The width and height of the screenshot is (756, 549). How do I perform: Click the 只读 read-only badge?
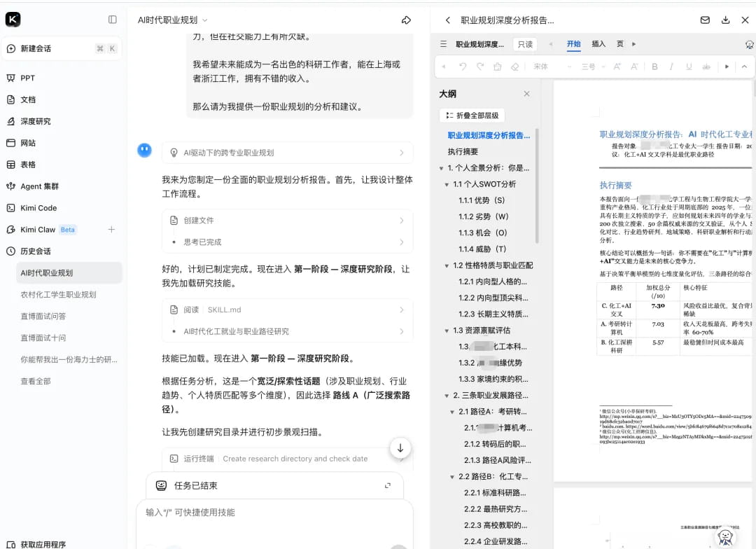[525, 44]
